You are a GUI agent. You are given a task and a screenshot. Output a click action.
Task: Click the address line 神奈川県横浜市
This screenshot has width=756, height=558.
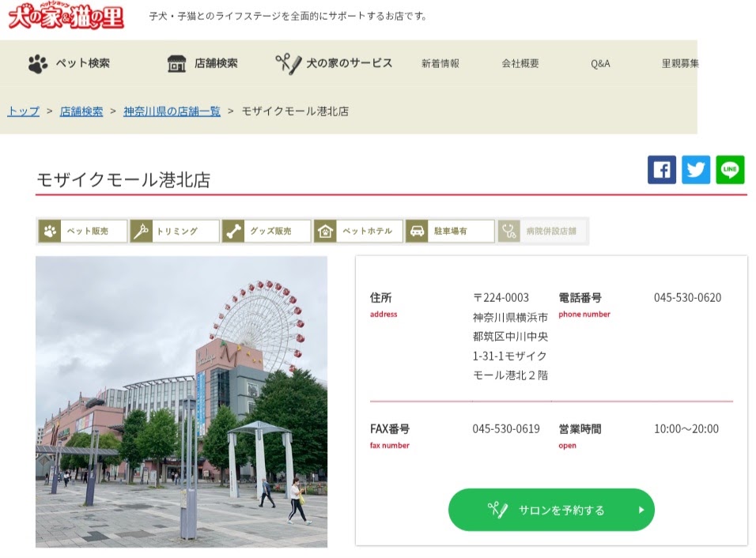click(510, 318)
